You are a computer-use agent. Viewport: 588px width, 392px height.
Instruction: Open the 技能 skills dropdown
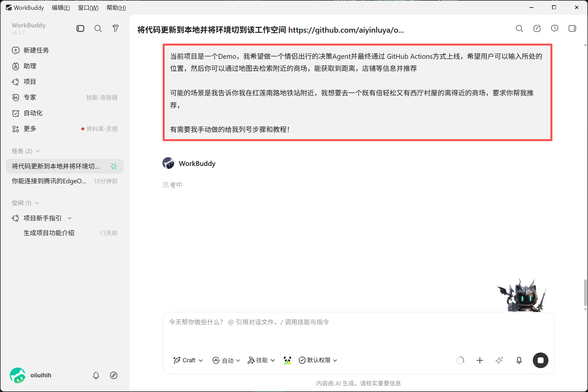pos(261,360)
